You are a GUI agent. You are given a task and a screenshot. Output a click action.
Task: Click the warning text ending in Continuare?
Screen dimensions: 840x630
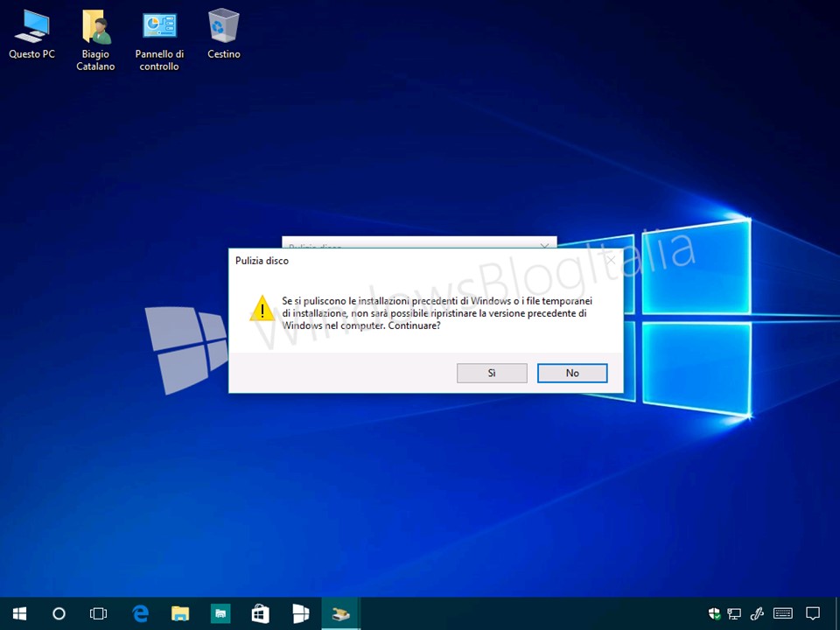click(437, 313)
